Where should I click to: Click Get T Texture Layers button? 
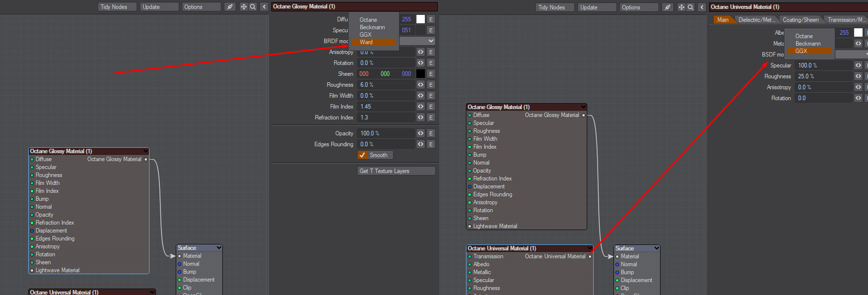[x=396, y=171]
